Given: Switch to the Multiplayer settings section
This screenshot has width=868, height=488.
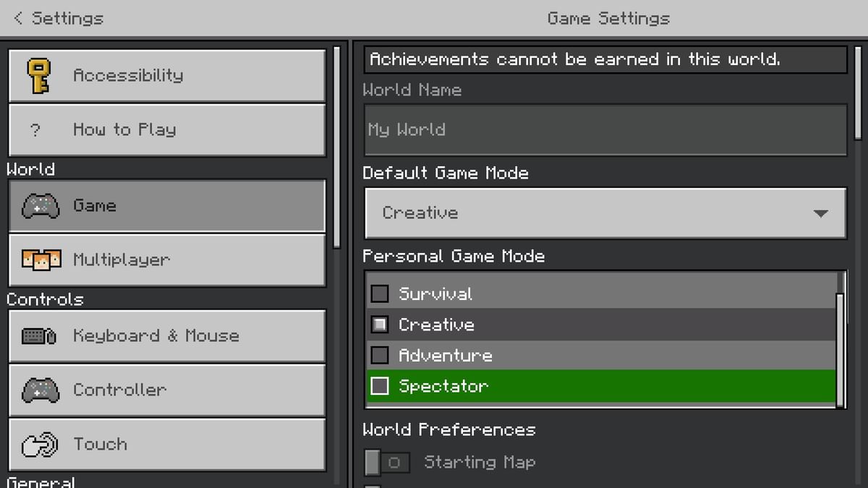Looking at the screenshot, I should 166,260.
